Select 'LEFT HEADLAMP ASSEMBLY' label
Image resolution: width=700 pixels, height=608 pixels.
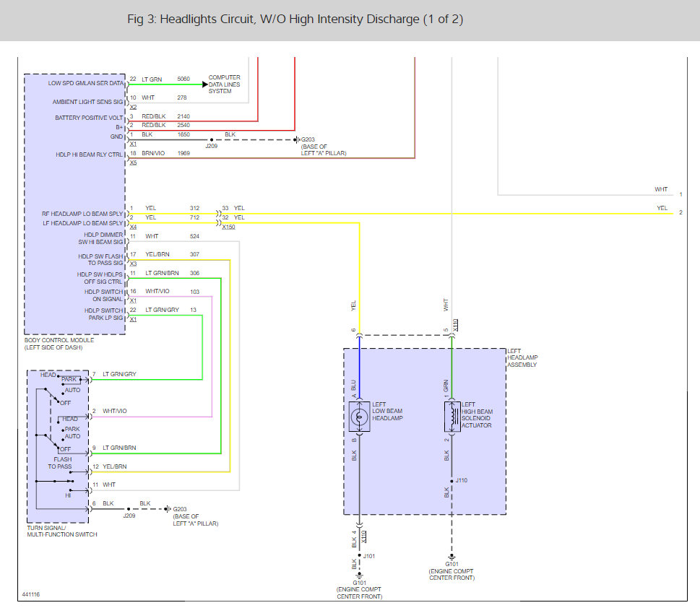522,358
